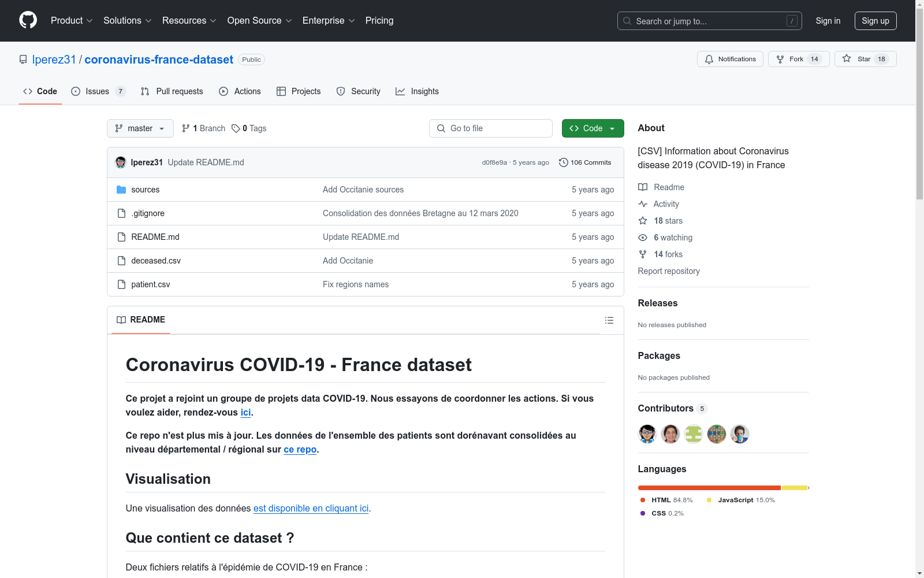Click the Go to file search box
This screenshot has width=924, height=578.
click(x=491, y=128)
